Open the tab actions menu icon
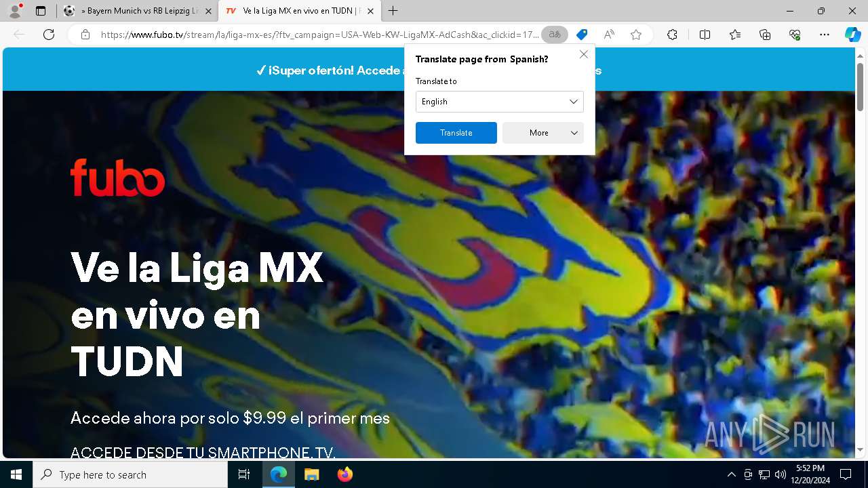 (x=41, y=11)
